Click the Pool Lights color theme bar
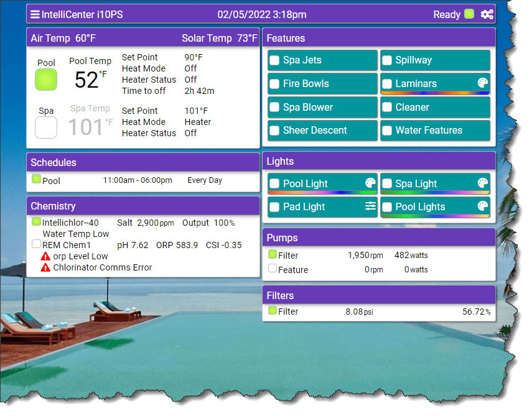The width and height of the screenshot is (532, 416). tap(436, 216)
